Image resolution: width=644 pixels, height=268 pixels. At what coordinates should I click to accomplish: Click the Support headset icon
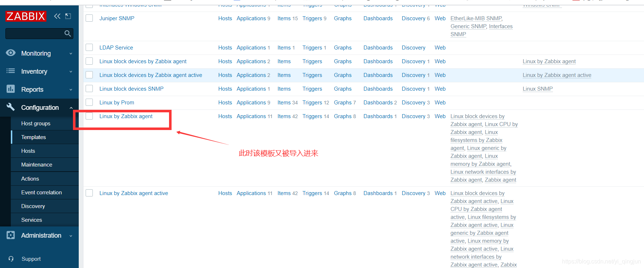(x=11, y=259)
